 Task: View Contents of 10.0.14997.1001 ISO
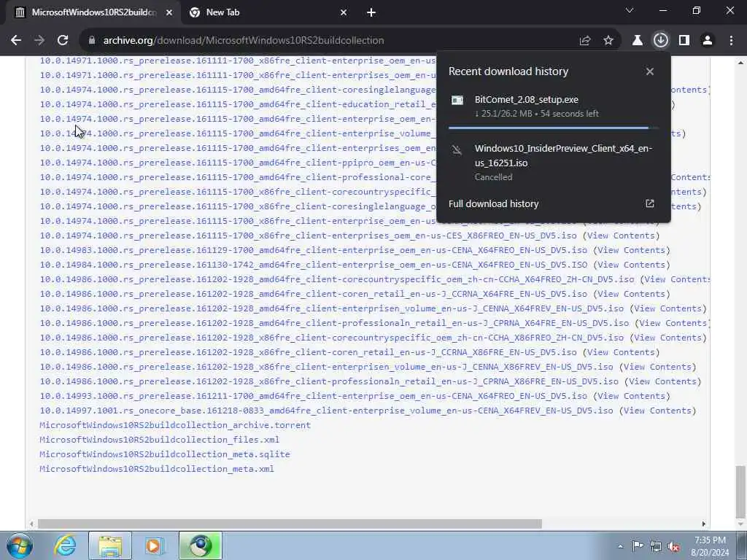657,411
